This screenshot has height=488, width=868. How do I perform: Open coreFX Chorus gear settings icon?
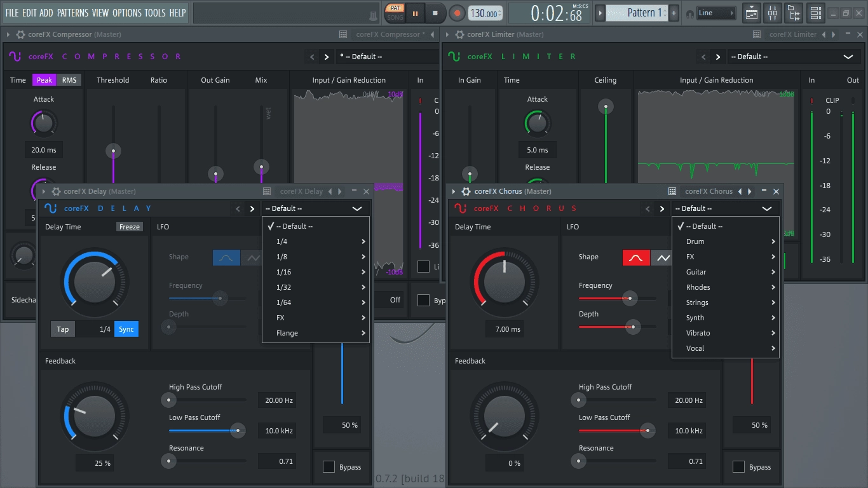[466, 191]
